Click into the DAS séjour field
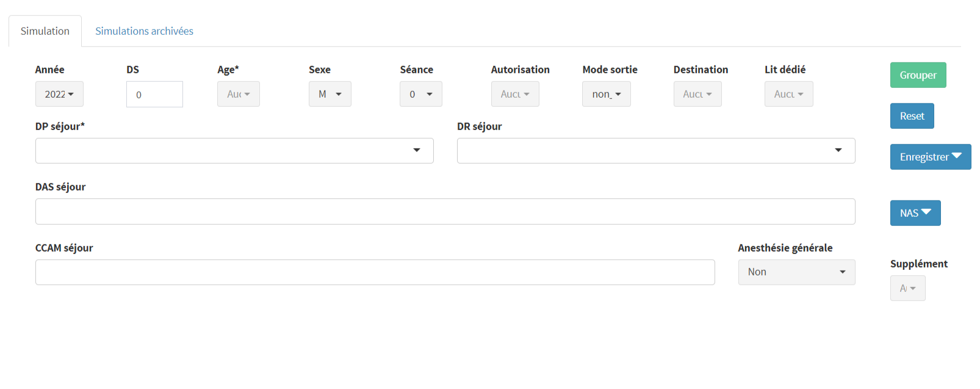Image resolution: width=980 pixels, height=389 pixels. pos(445,211)
